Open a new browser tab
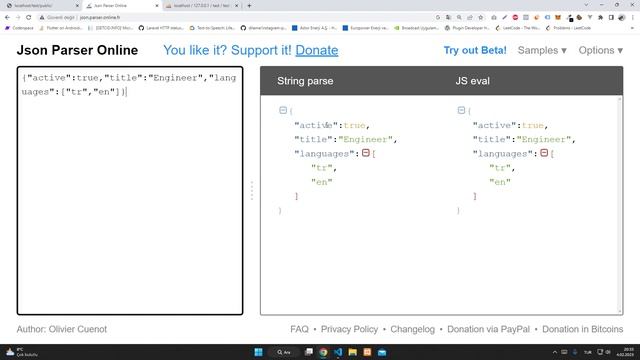 249,6
